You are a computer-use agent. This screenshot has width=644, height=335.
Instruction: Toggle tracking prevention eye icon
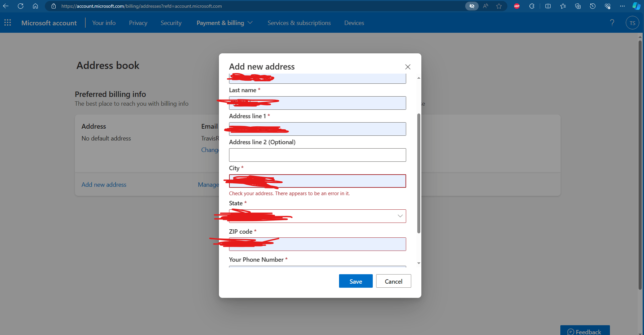tap(472, 6)
